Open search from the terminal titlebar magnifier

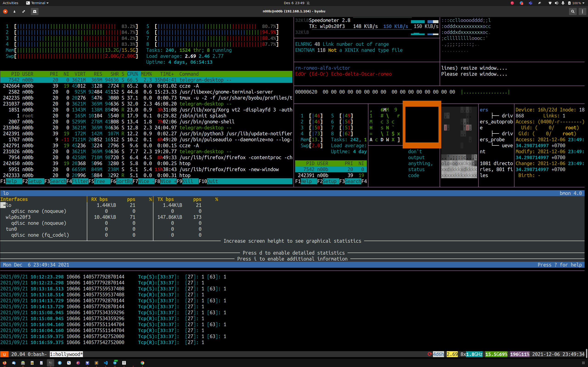coord(573,11)
